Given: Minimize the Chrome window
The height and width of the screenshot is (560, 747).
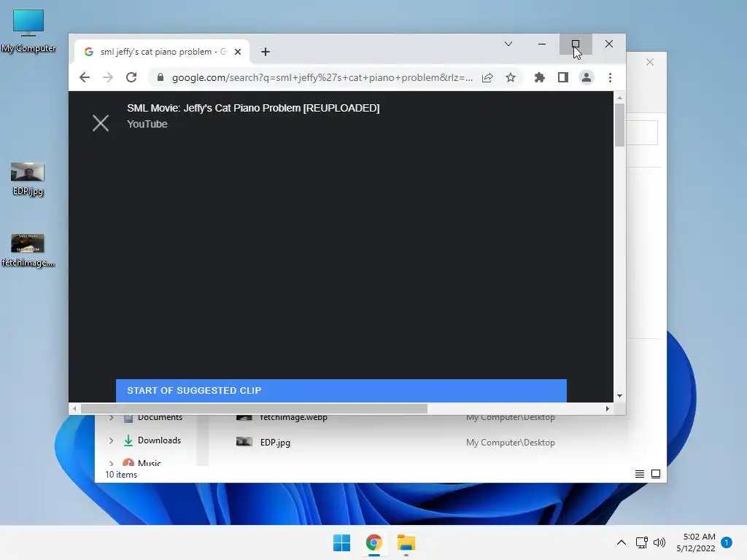Looking at the screenshot, I should pyautogui.click(x=542, y=44).
